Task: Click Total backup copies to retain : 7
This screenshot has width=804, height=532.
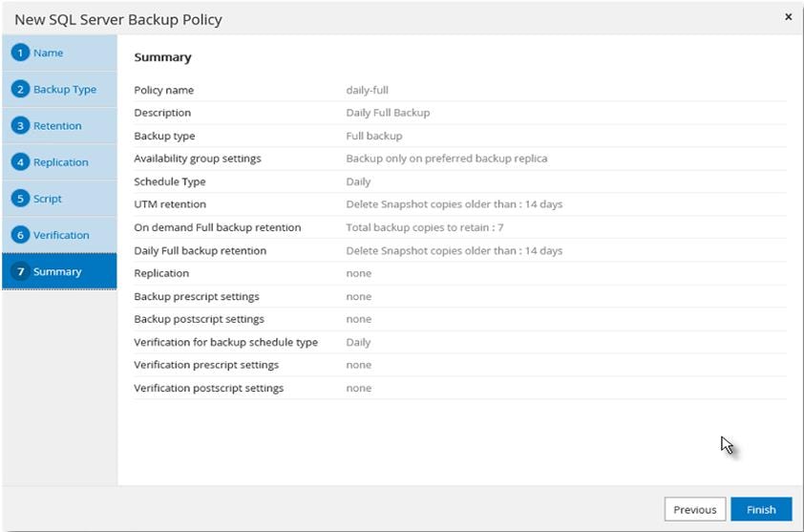Action: click(425, 227)
